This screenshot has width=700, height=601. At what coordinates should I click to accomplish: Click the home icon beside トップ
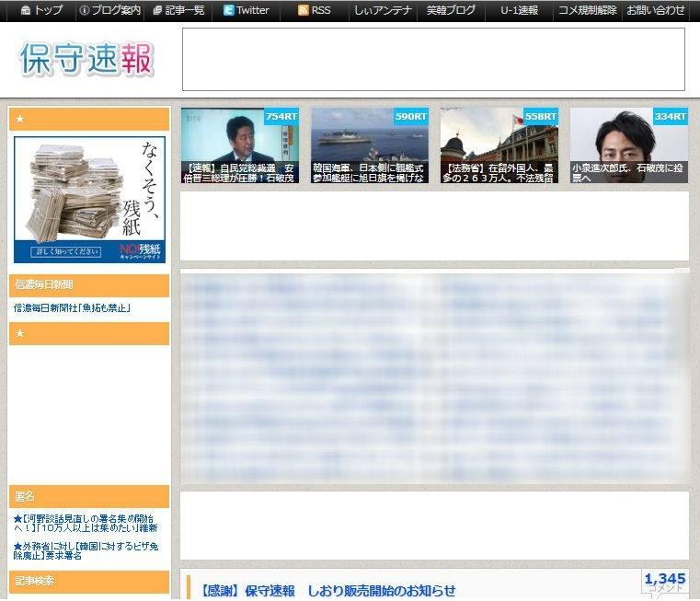click(25, 10)
